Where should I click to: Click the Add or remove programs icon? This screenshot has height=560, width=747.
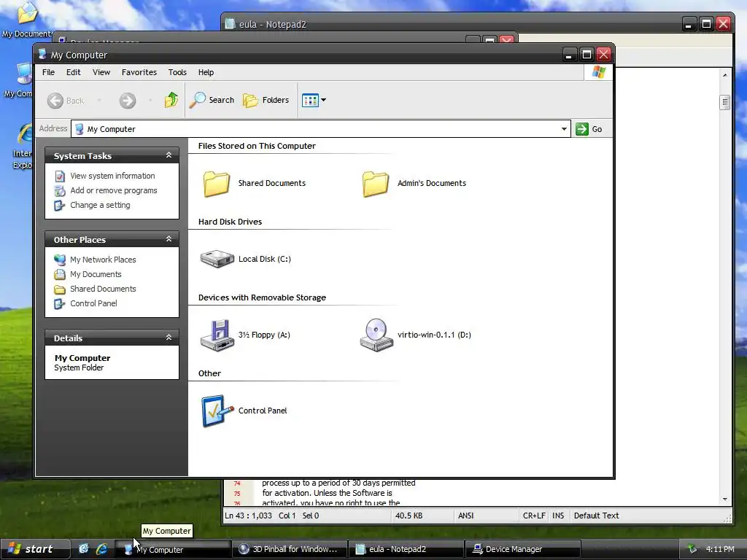click(60, 191)
